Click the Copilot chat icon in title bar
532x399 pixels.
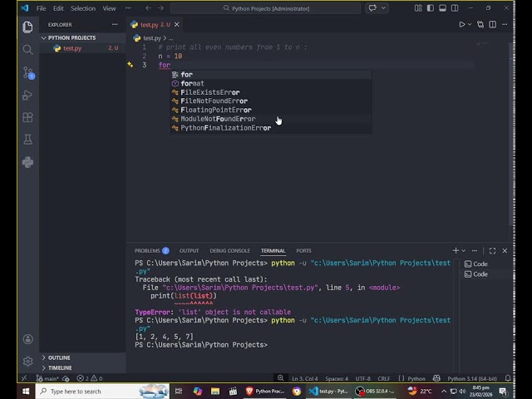click(372, 8)
